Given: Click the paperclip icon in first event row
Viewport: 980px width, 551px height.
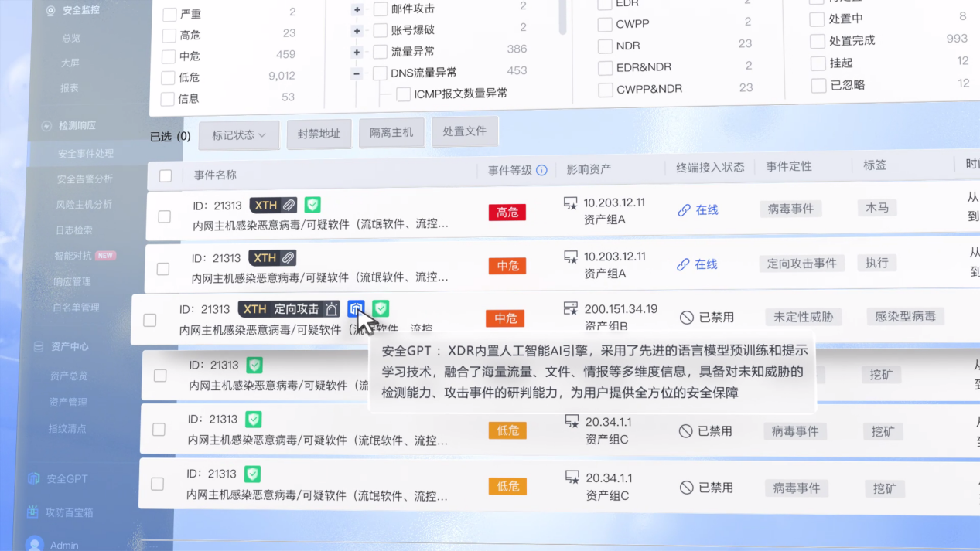Looking at the screenshot, I should click(x=288, y=206).
